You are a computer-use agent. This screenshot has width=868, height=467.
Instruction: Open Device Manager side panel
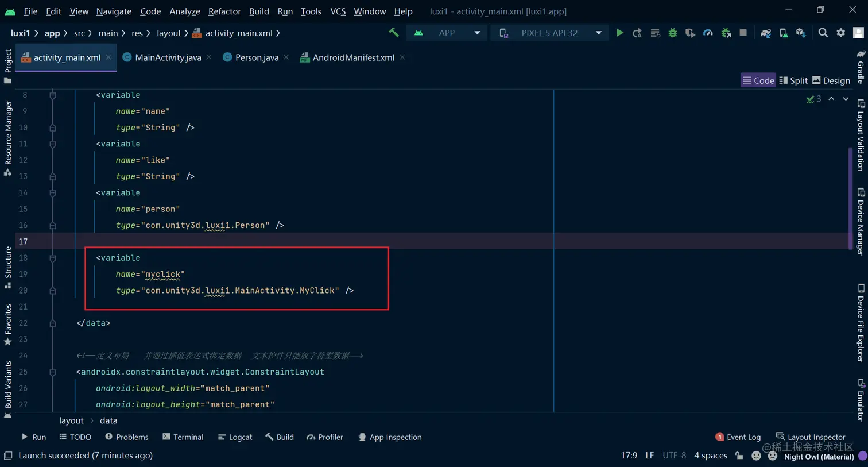861,222
